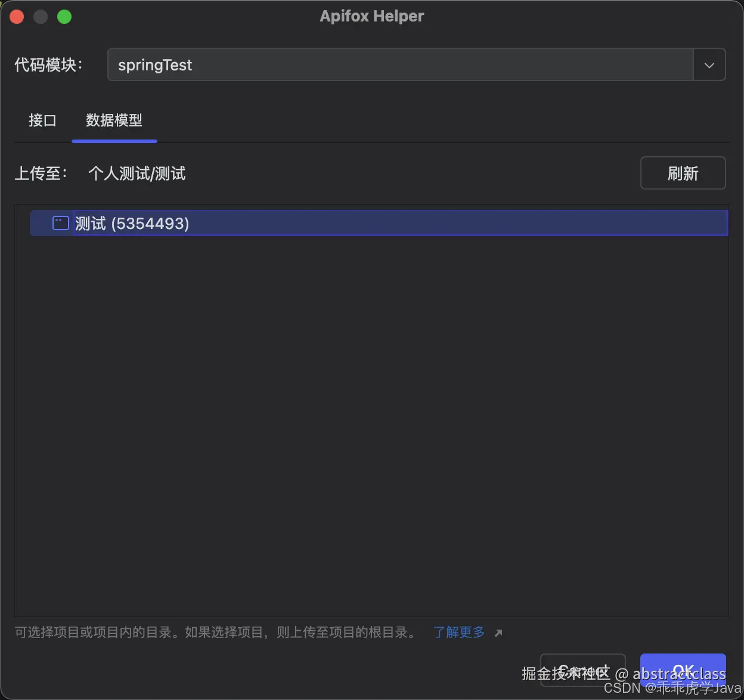Click the gray minimize traffic light

click(41, 17)
